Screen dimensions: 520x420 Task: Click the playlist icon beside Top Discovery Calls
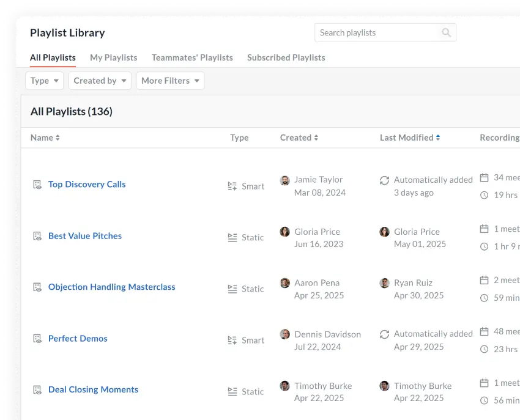[x=37, y=185]
